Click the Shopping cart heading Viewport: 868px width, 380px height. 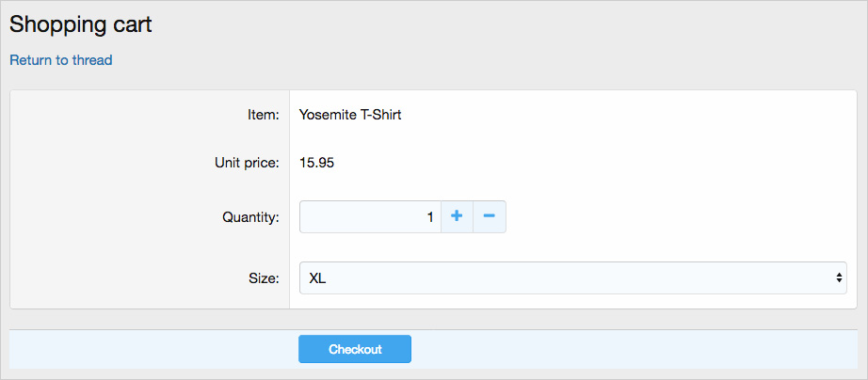[81, 24]
